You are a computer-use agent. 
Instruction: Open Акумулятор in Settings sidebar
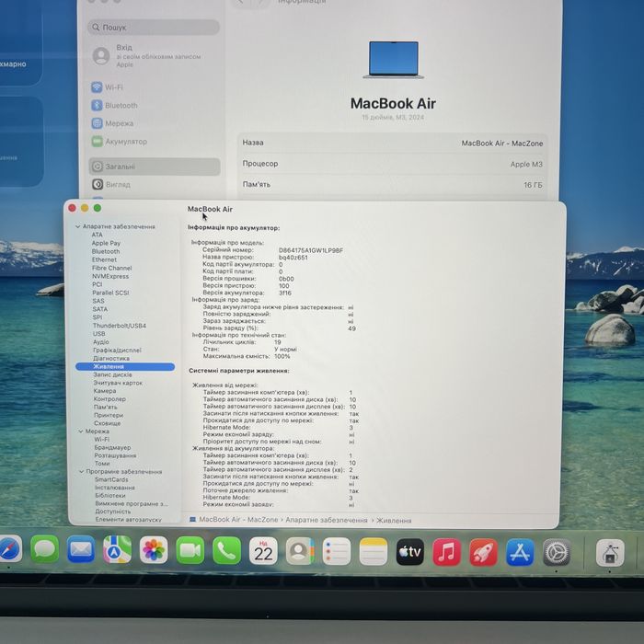tap(119, 142)
